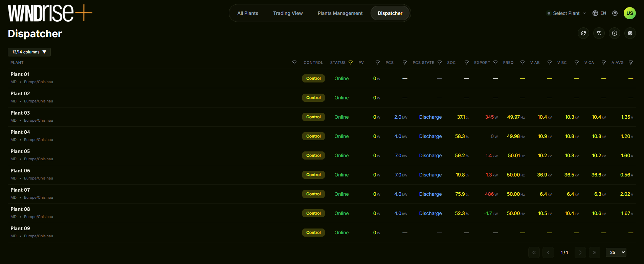Click the globe language icon
This screenshot has height=264, width=644.
595,13
